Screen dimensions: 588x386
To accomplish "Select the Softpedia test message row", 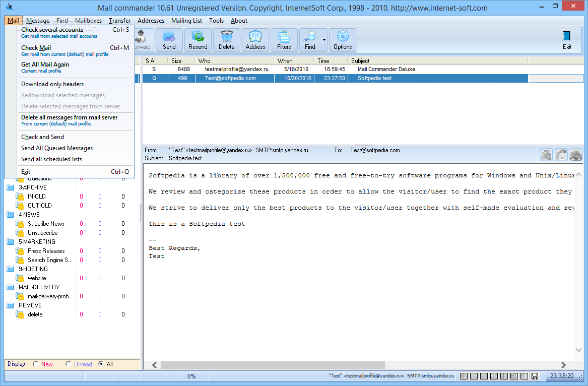I will click(335, 78).
